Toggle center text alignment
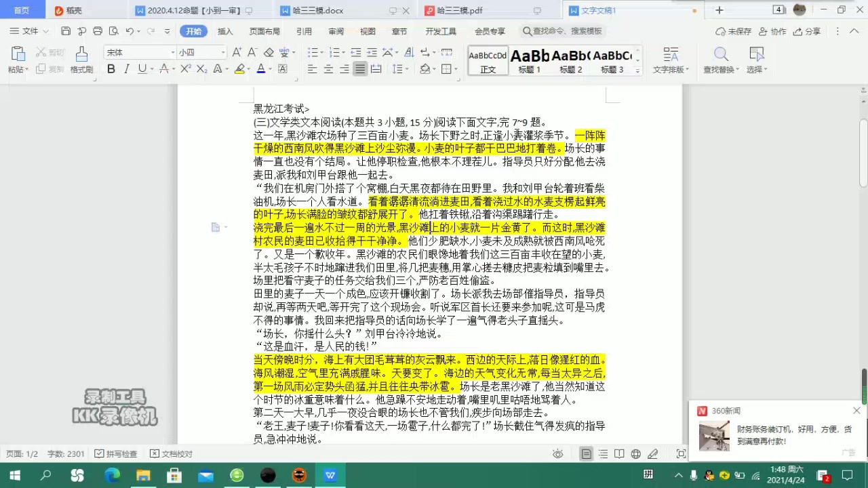Screen dimensions: 868x488 coord(328,69)
